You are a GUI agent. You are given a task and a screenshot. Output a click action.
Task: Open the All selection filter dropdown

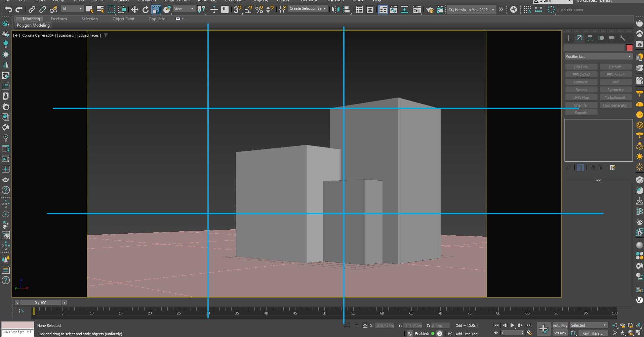(x=72, y=9)
